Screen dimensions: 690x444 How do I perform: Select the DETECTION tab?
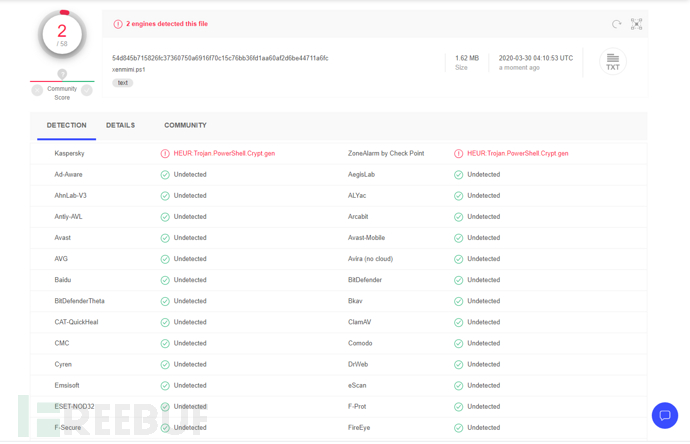(66, 126)
